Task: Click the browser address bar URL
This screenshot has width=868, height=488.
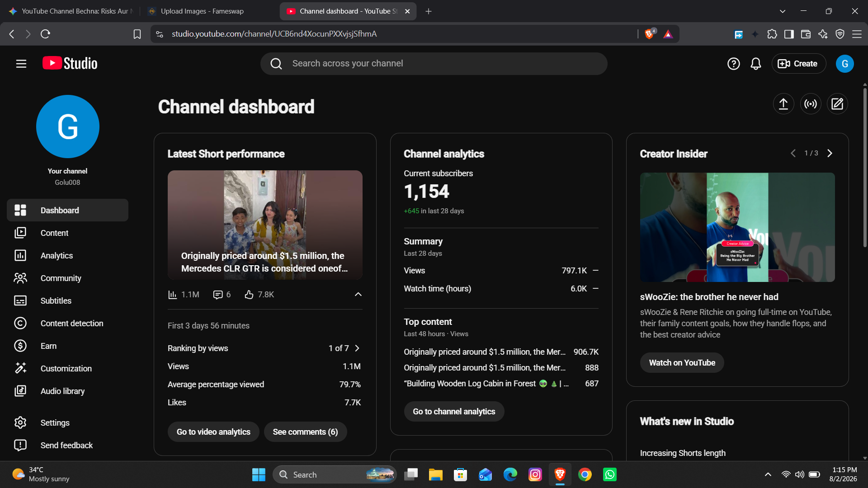Action: 274,34
